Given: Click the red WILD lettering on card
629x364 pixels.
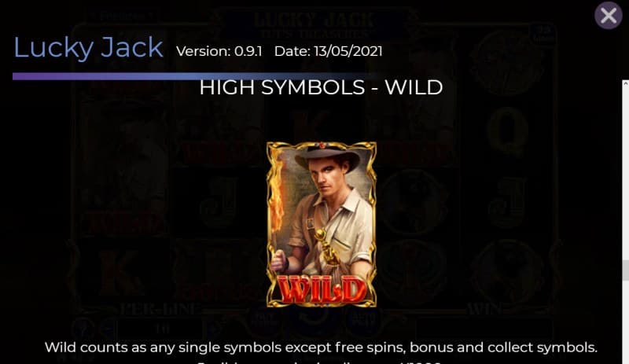Looking at the screenshot, I should 322,290.
